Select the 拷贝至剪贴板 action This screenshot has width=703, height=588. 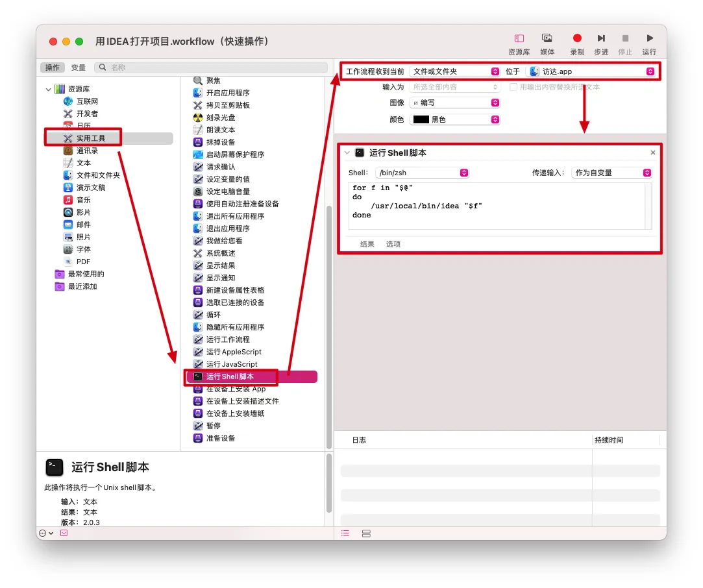tap(221, 105)
